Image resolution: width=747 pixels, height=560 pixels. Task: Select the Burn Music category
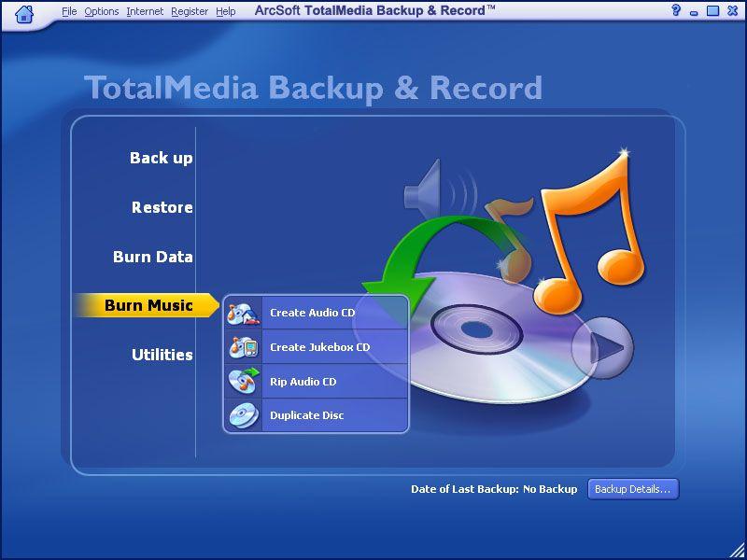pos(148,305)
